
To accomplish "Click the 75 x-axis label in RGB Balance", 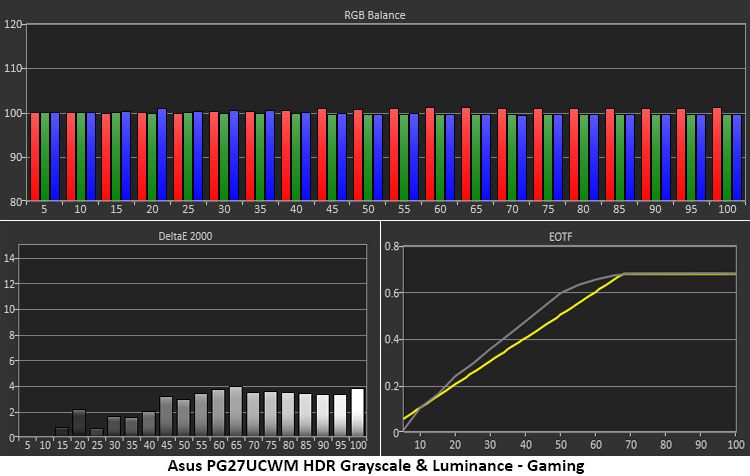I will (548, 209).
